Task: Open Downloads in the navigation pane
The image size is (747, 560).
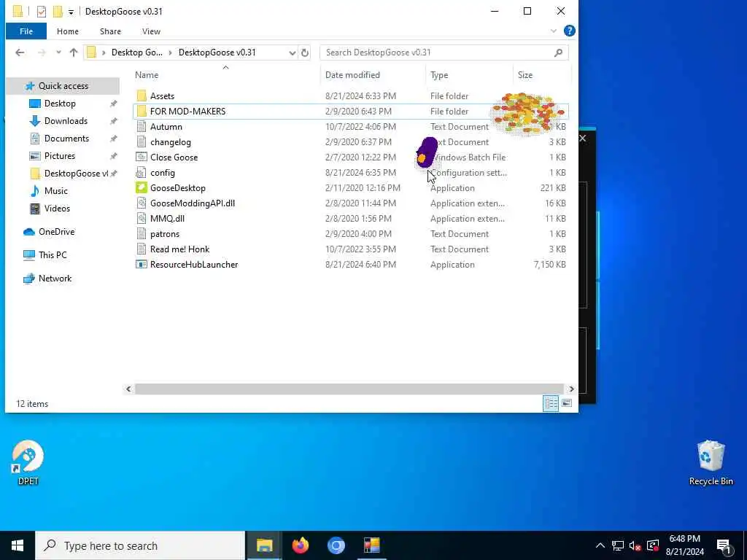Action: click(x=66, y=121)
